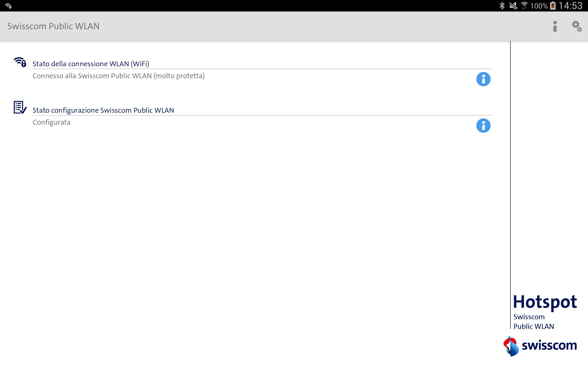588x368 pixels.
Task: Click the WiFi lock icon beside connection status
Action: coord(20,62)
